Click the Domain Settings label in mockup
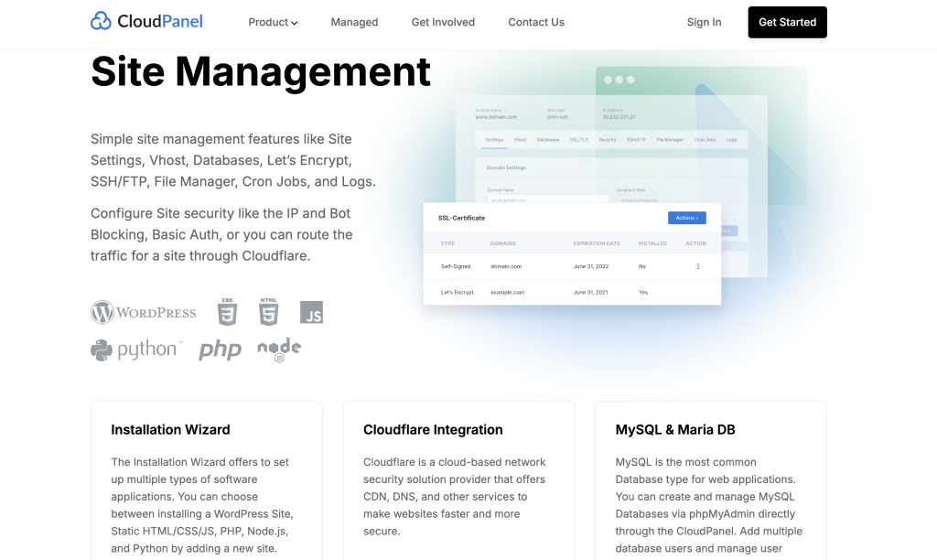 (x=506, y=168)
